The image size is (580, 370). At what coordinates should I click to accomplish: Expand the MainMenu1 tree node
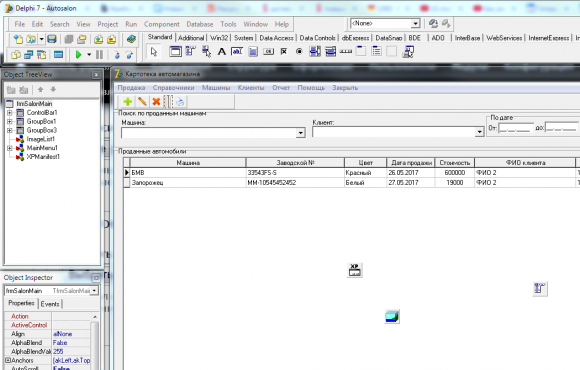(10, 148)
